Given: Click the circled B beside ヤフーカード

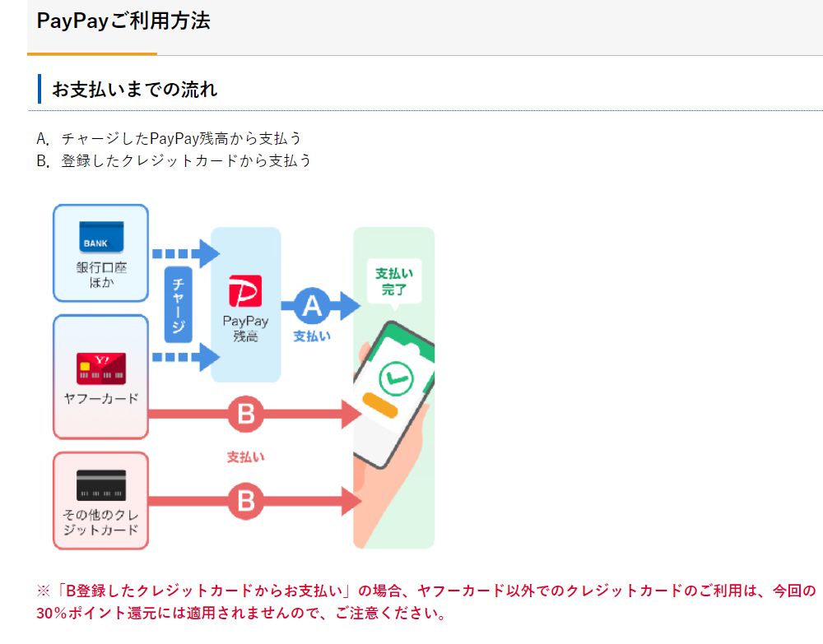Looking at the screenshot, I should [245, 415].
